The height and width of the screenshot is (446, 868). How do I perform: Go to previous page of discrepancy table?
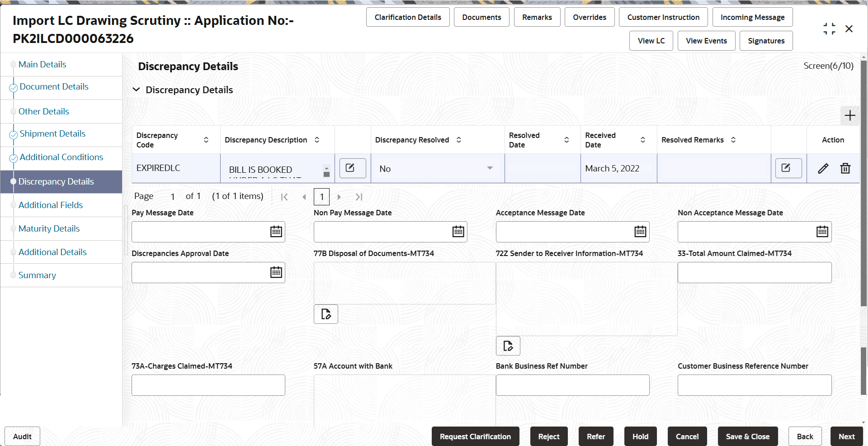pos(304,197)
